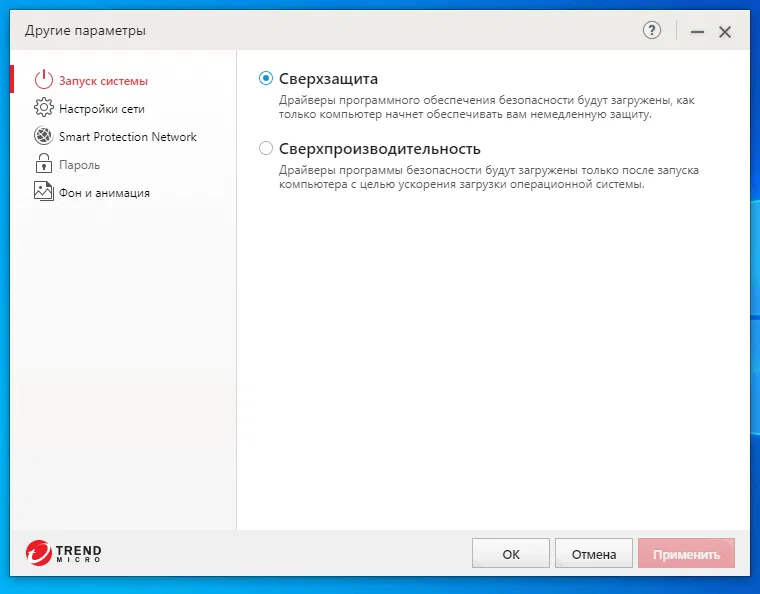Click the Другие параметры window title

tap(85, 31)
